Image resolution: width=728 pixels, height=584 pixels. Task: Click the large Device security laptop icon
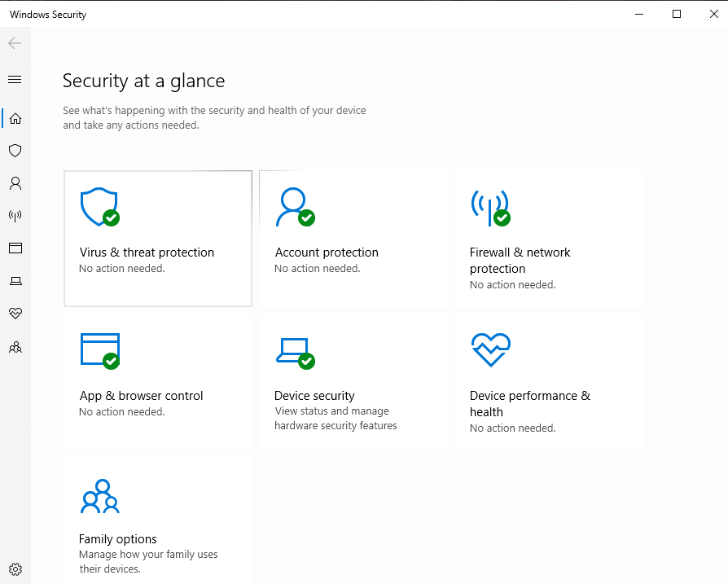pos(296,353)
